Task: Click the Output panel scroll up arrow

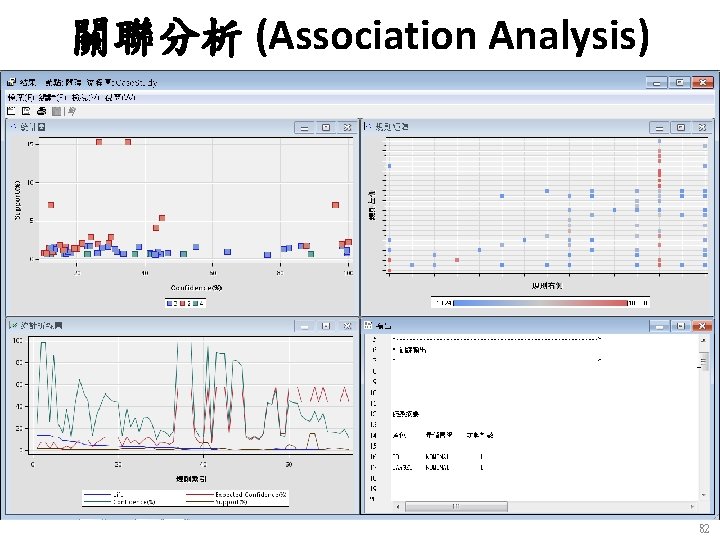Action: pyautogui.click(x=704, y=341)
